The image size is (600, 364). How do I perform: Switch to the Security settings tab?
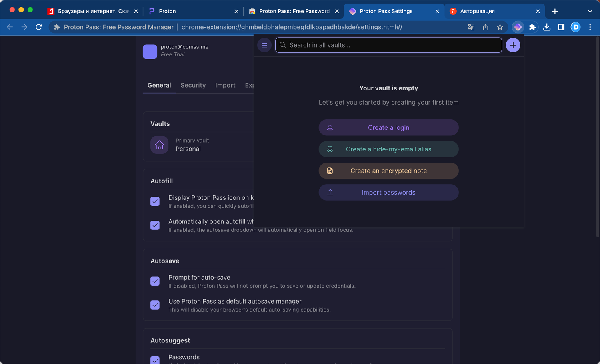193,85
